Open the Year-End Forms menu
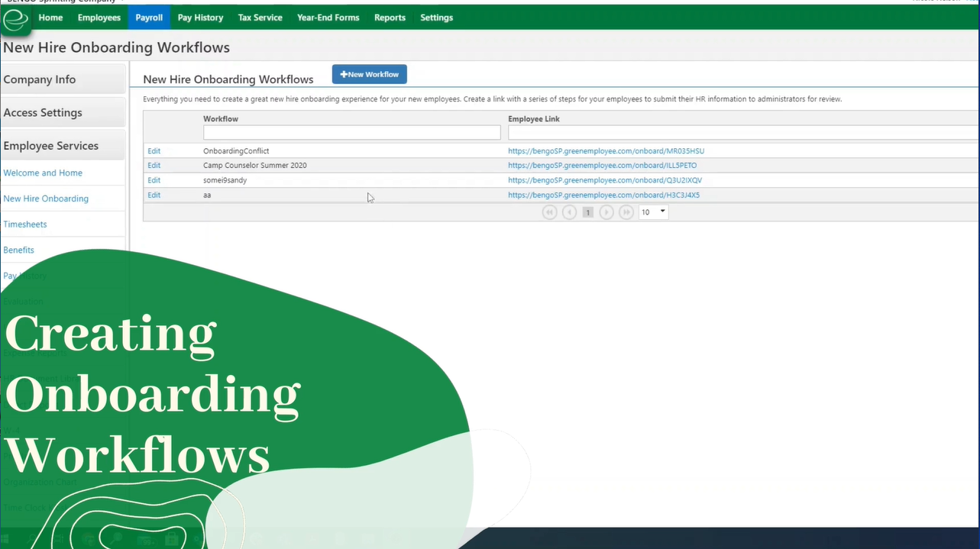Image resolution: width=980 pixels, height=549 pixels. (328, 18)
